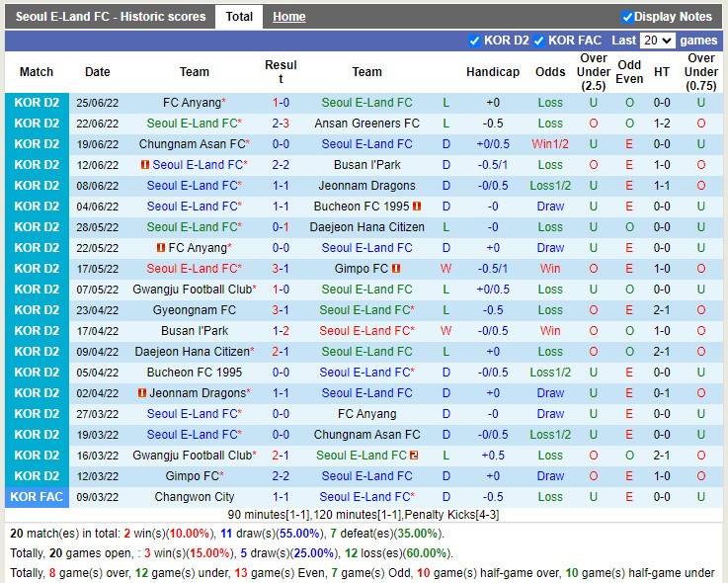The width and height of the screenshot is (728, 583).
Task: Click the KOR D2 badge for the 25/06/22 match
Action: click(37, 103)
